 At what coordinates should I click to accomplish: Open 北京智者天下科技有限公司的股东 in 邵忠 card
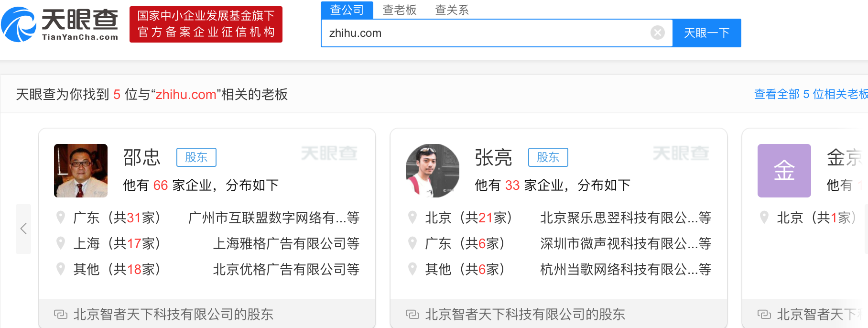(174, 314)
